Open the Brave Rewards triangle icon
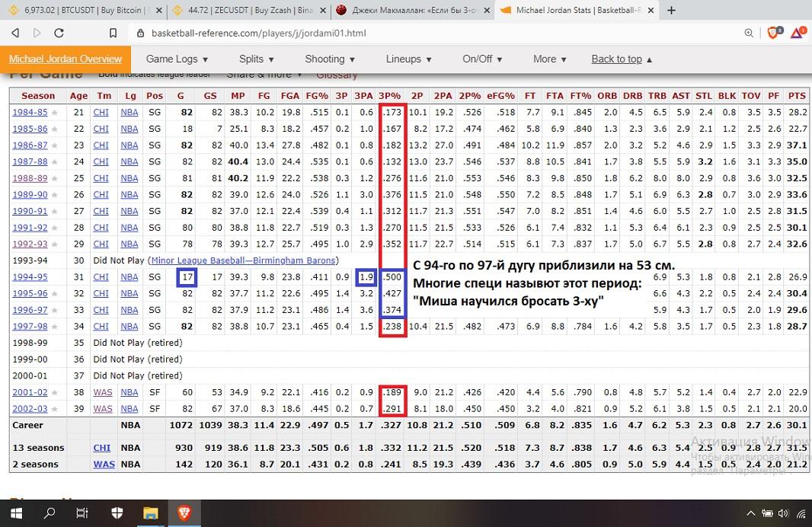 (798, 33)
